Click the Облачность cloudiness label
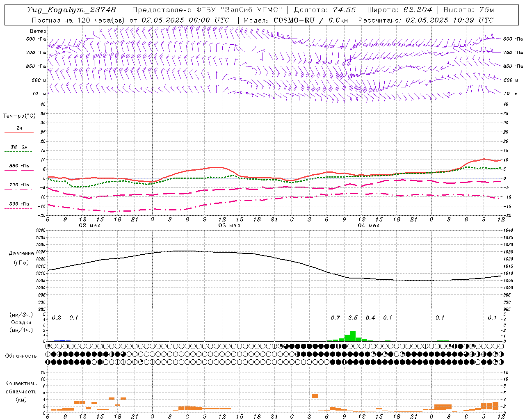Image resolution: width=525 pixels, height=420 pixels. click(21, 356)
